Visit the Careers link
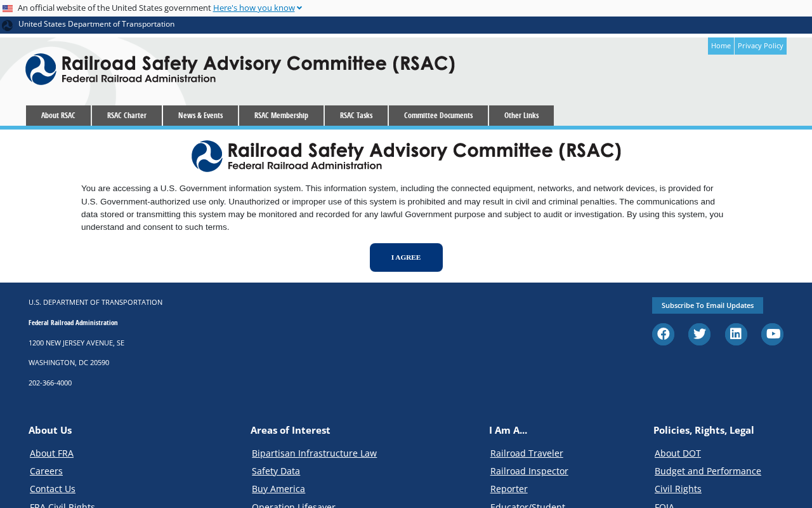This screenshot has height=508, width=812. coord(46,471)
